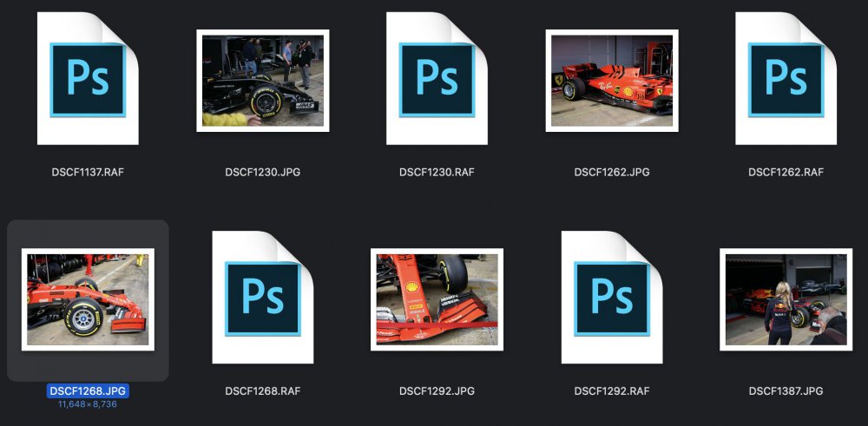Choose the Ferrari front wing close-up thumbnail
868x426 pixels.
(437, 299)
